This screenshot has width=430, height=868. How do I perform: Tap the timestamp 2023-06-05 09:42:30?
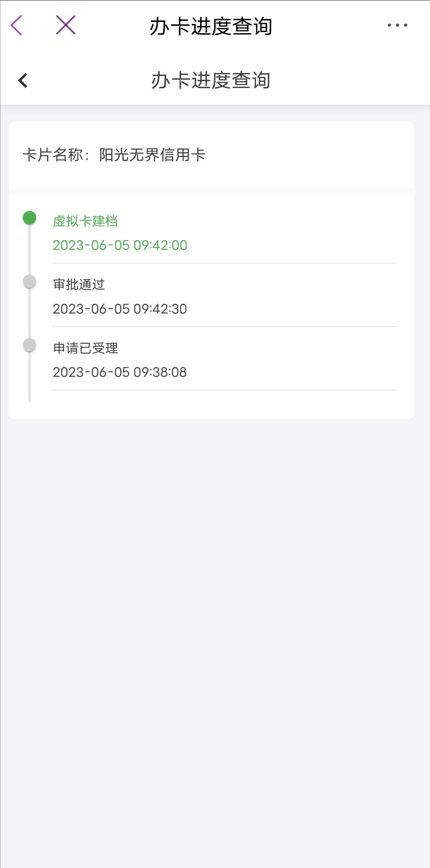click(x=120, y=309)
